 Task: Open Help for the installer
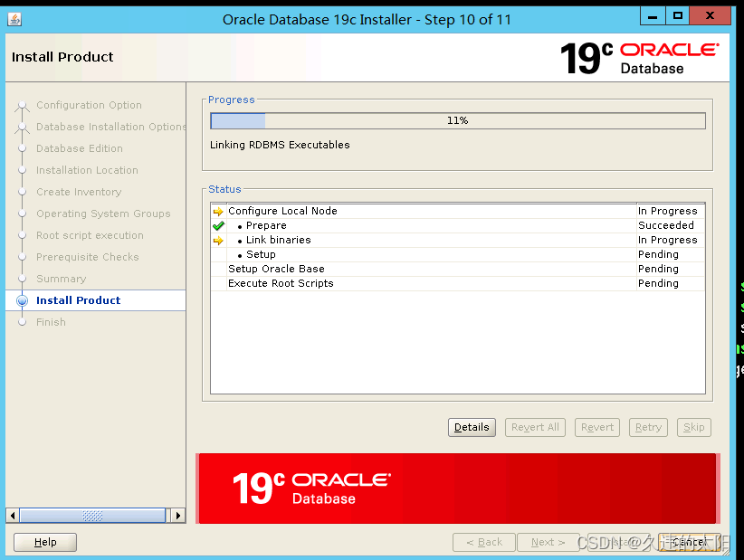[45, 542]
